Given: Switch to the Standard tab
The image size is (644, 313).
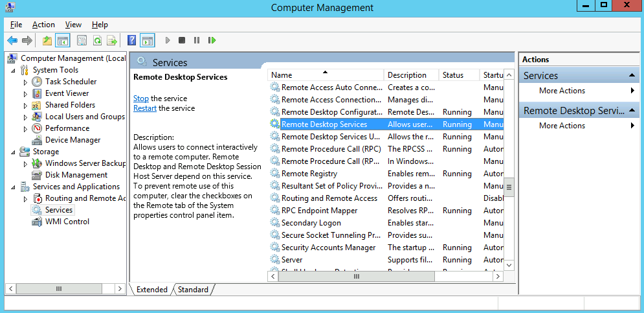Looking at the screenshot, I should point(193,290).
